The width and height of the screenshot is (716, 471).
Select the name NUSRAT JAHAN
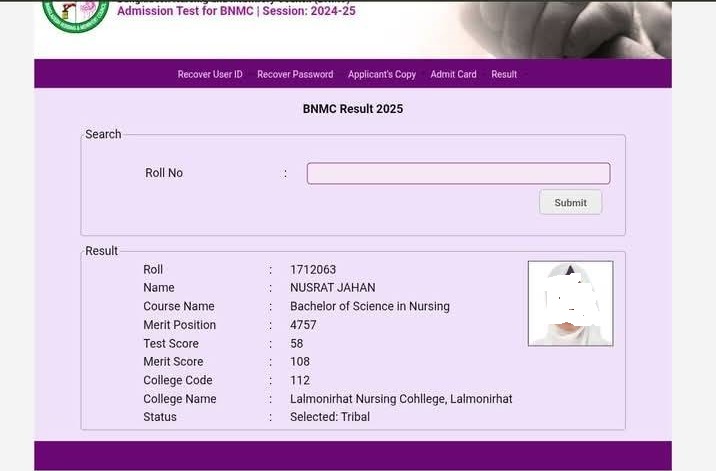(332, 288)
